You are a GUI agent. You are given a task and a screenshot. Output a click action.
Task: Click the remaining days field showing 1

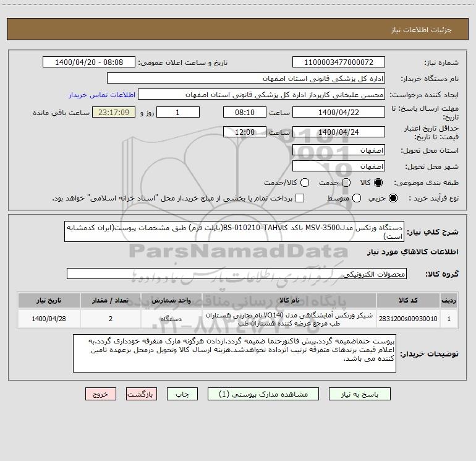pos(178,112)
